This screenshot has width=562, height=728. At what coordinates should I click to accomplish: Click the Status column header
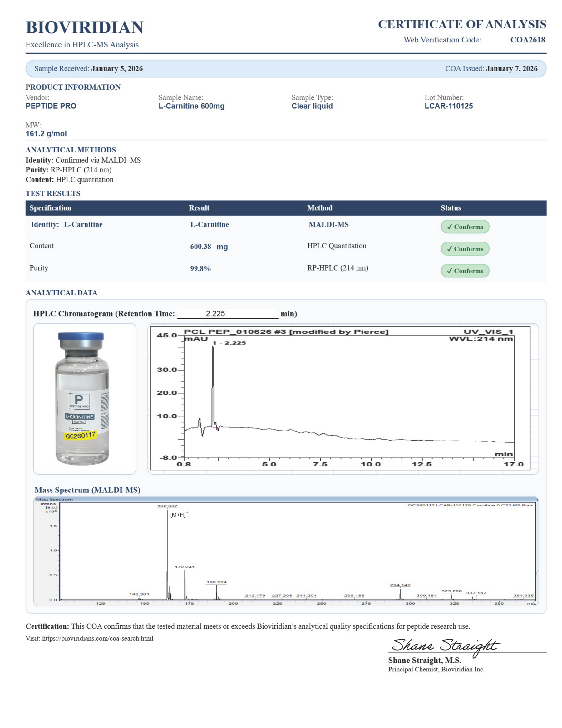(x=451, y=208)
